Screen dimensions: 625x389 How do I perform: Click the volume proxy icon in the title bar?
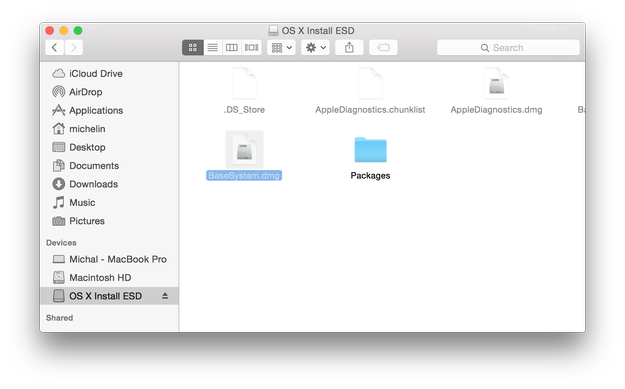click(x=273, y=31)
